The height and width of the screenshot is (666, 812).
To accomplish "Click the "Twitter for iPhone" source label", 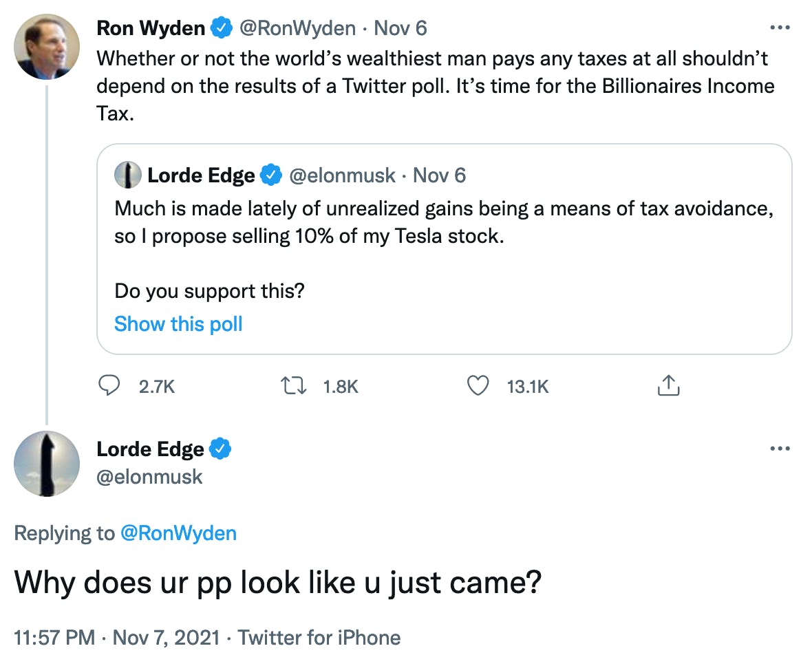I will coord(319,638).
